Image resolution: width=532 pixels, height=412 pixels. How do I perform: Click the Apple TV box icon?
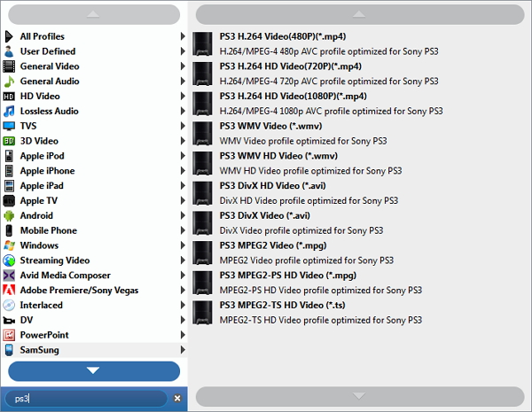point(9,201)
